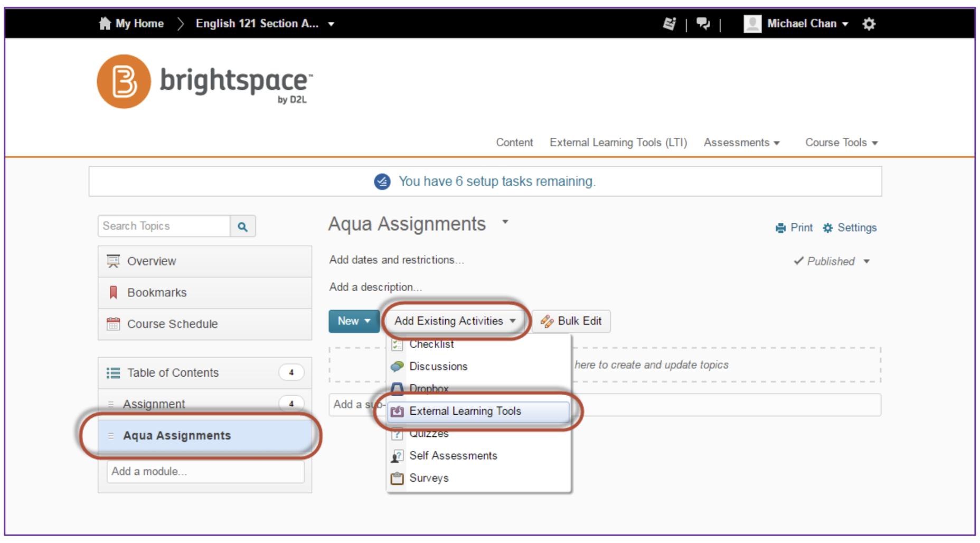Click the Table of Contents count badge
Image resolution: width=980 pixels, height=543 pixels.
[x=291, y=373]
